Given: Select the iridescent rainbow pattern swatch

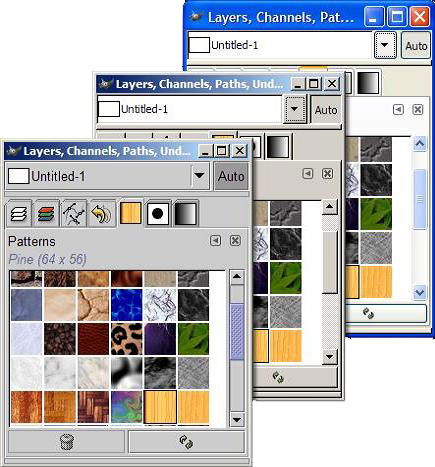Looking at the screenshot, I should point(127,407).
